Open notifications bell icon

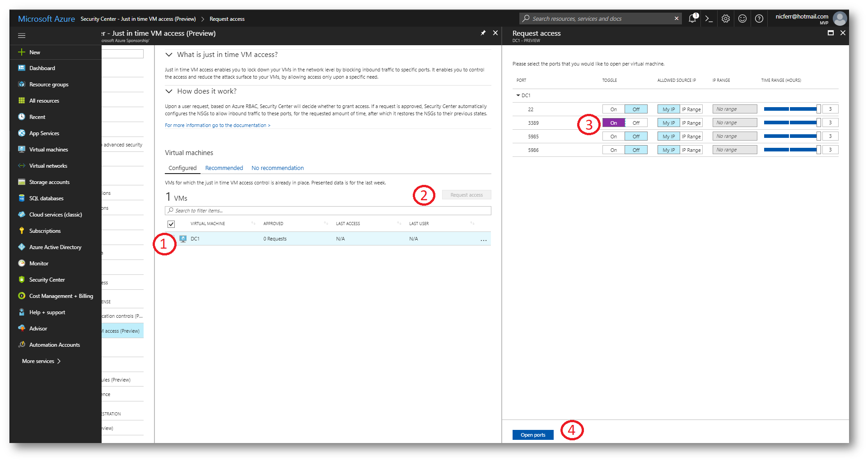(692, 19)
